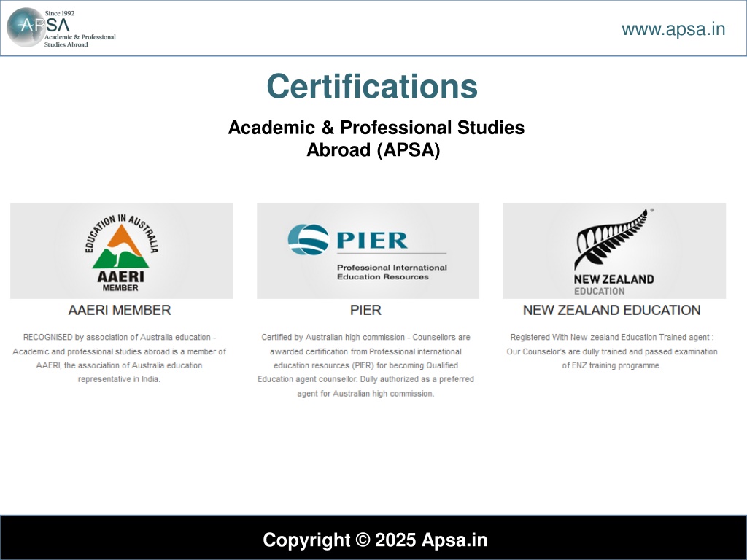Click the New Zealand Education fern logo
The height and width of the screenshot is (560, 747).
point(614,251)
